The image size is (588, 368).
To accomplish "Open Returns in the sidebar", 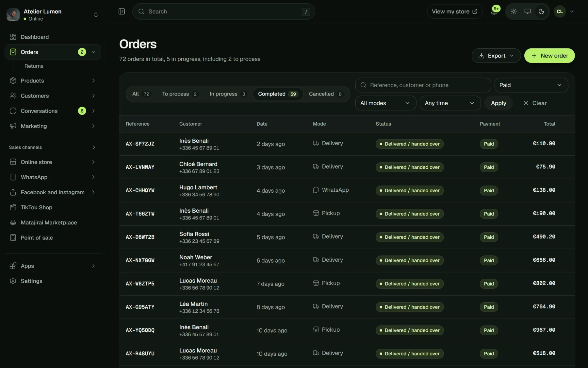I will (34, 66).
